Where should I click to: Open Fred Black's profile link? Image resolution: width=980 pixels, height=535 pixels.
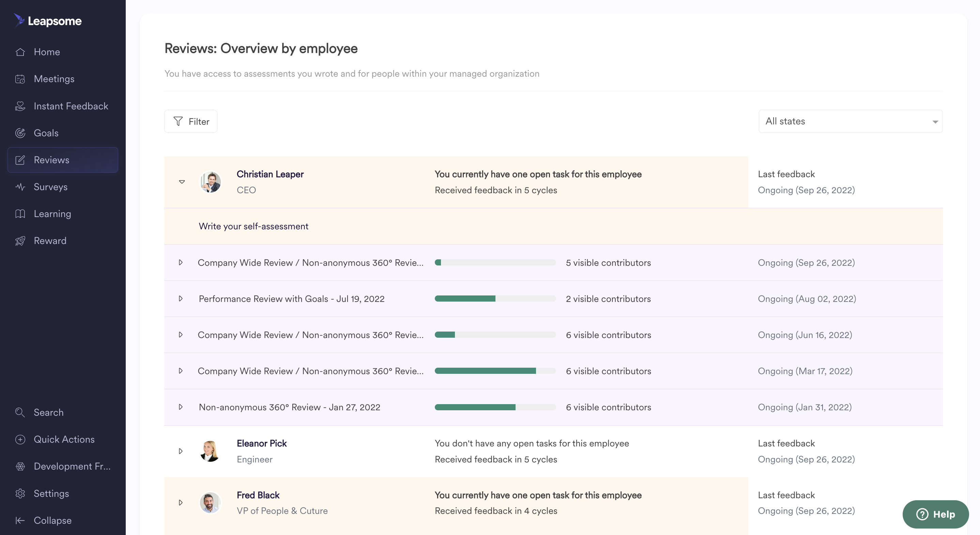[258, 495]
